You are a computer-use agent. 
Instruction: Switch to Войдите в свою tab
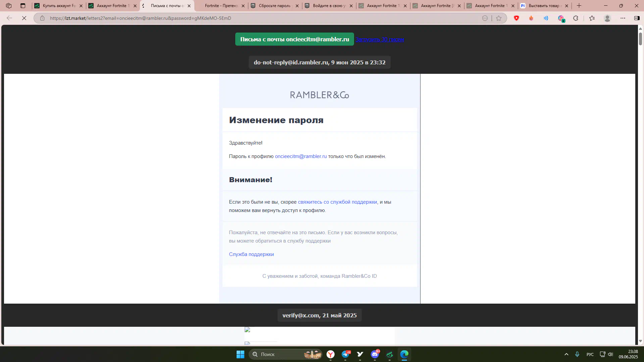click(x=329, y=6)
